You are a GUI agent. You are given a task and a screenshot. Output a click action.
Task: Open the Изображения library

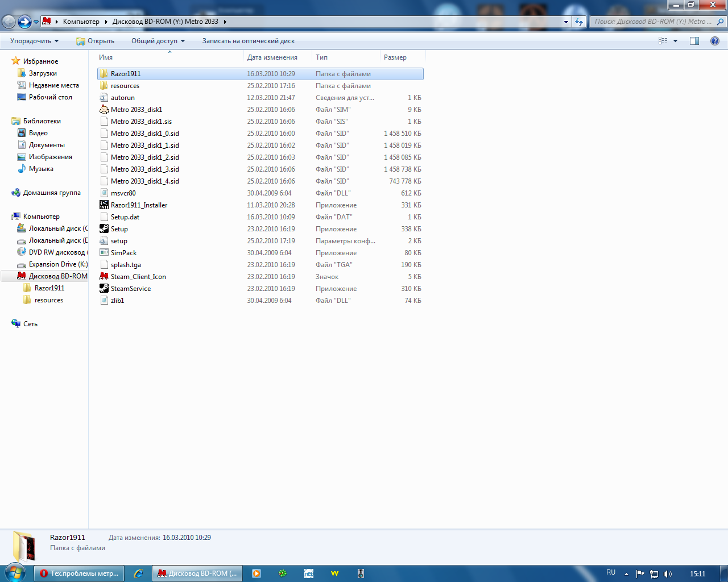[x=50, y=157]
